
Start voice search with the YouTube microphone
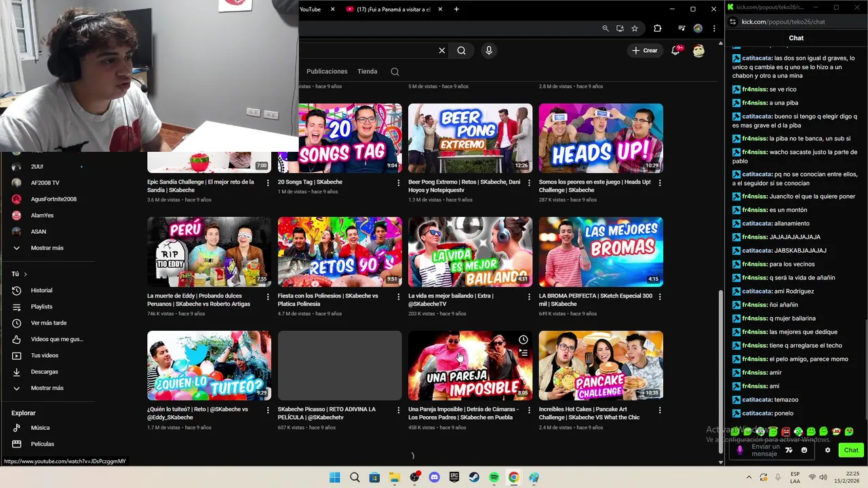489,50
